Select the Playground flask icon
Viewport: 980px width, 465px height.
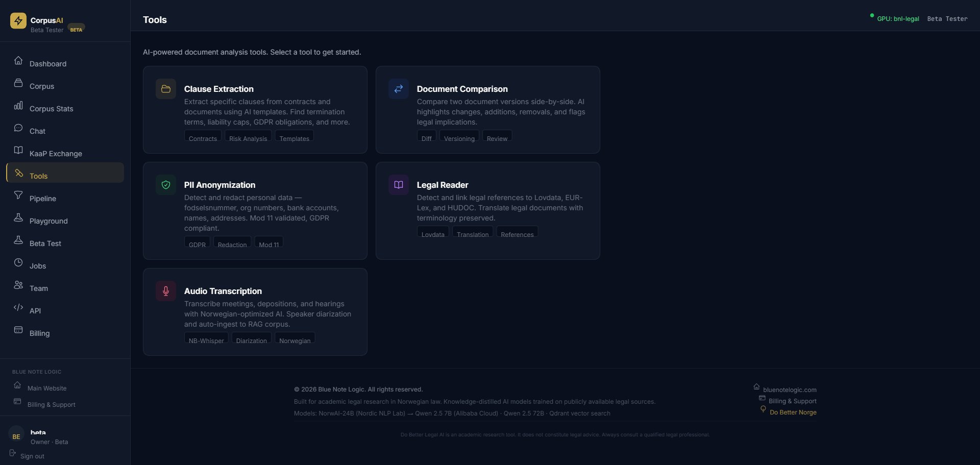[x=18, y=217]
